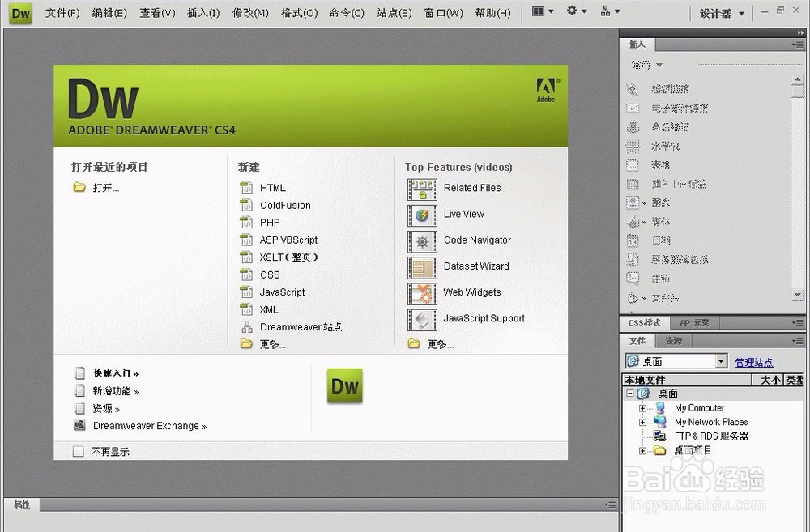Image resolution: width=810 pixels, height=532 pixels.
Task: Open the 修改(M) menu
Action: (x=250, y=13)
